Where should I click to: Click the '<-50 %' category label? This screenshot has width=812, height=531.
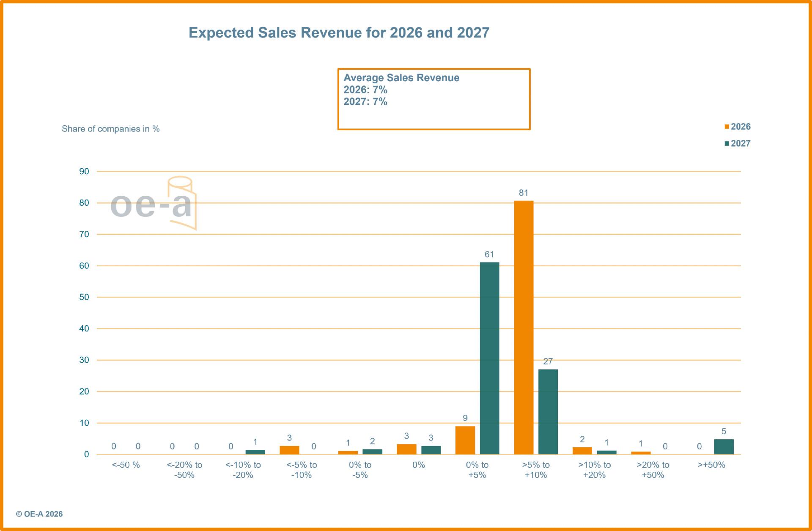point(126,465)
